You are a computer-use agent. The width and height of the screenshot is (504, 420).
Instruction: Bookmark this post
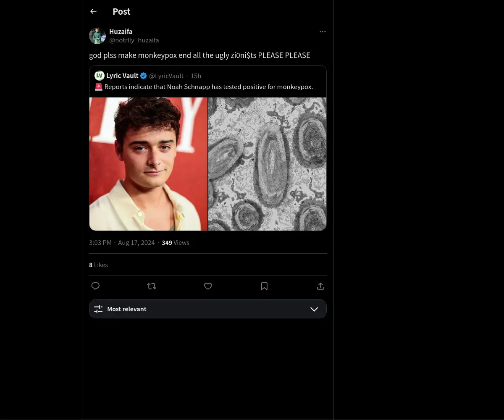click(264, 286)
